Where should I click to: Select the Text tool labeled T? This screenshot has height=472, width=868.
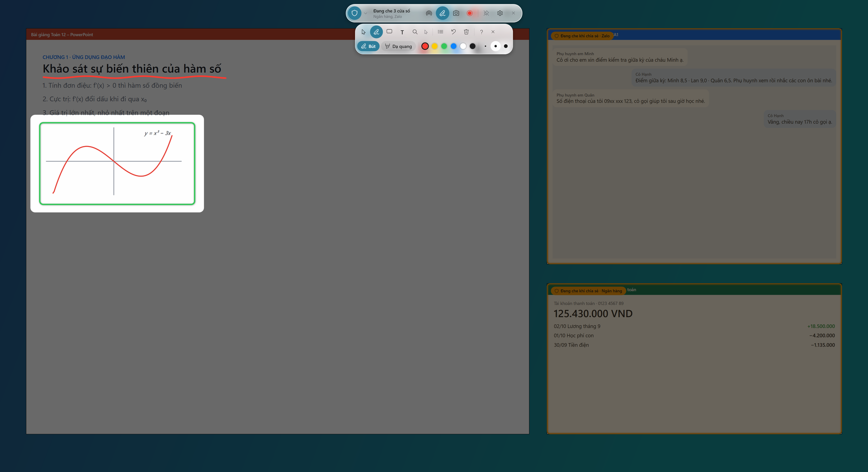(x=402, y=32)
